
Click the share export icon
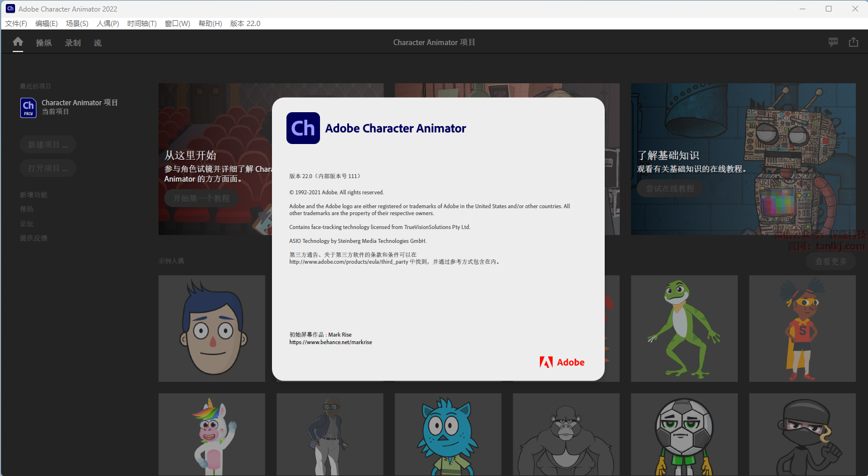click(x=854, y=42)
